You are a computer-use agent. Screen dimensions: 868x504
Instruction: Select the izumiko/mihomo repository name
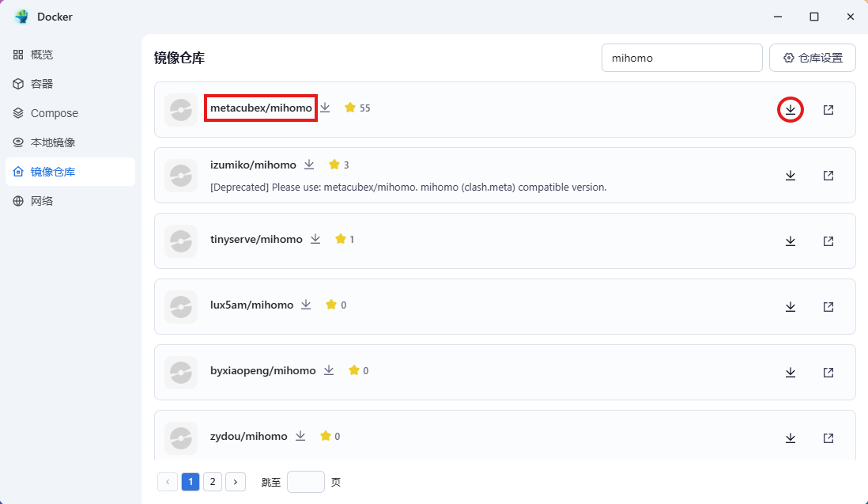[x=253, y=165]
